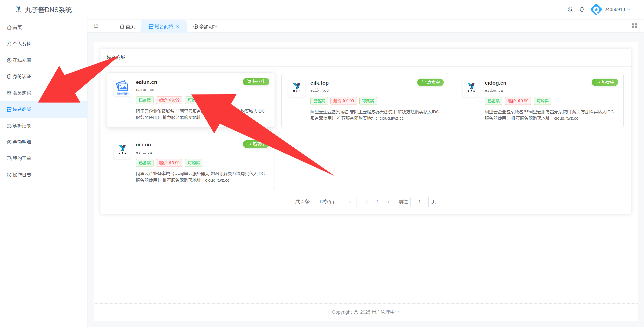Open the eaiun.cn placeholder thumbnail
This screenshot has height=328, width=644.
(122, 87)
